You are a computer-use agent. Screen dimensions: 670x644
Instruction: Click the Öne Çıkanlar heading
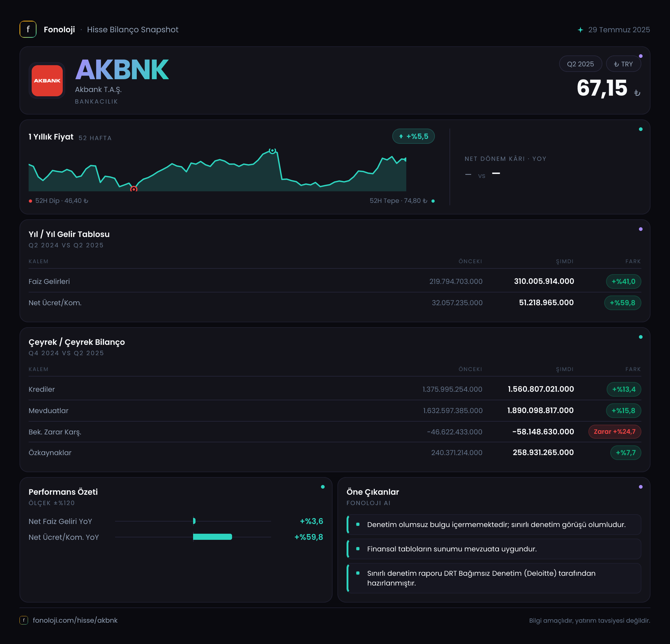click(373, 492)
